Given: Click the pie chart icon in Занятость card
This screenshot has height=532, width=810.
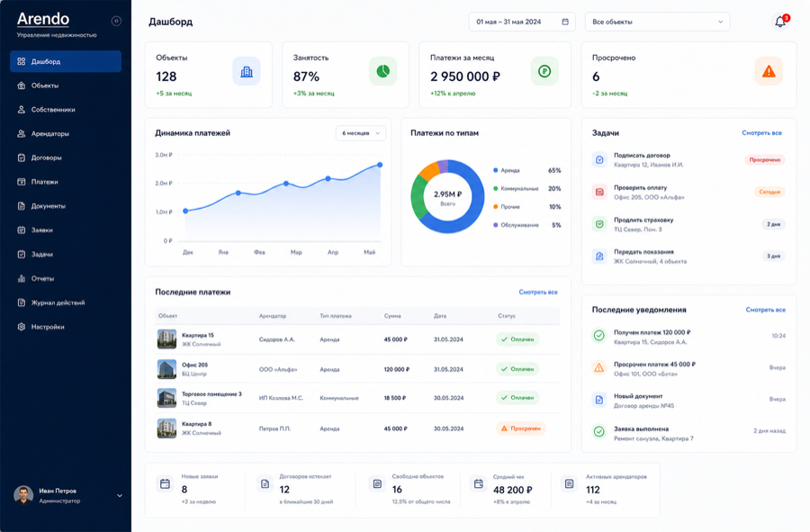Looking at the screenshot, I should click(x=382, y=71).
